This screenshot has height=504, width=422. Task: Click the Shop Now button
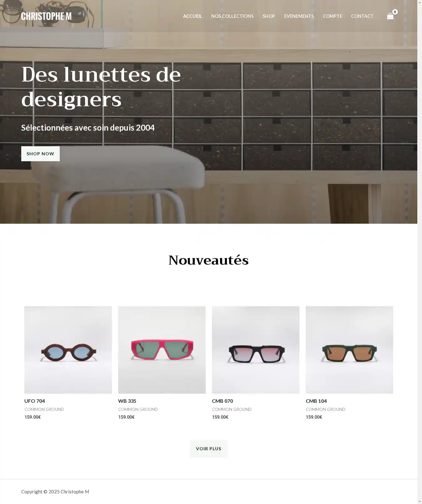point(40,154)
